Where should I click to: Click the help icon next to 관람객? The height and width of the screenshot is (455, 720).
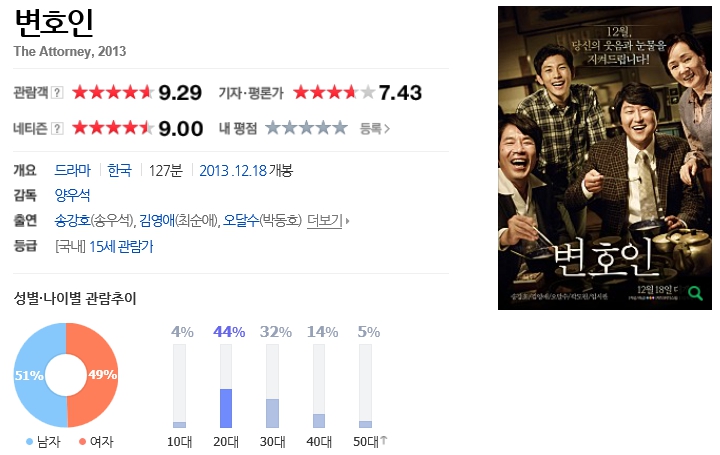tap(57, 93)
